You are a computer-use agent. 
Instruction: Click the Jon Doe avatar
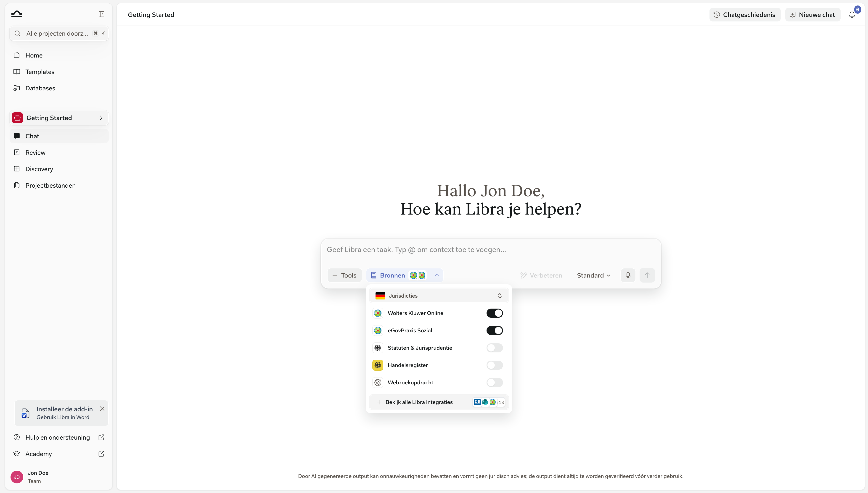(17, 477)
